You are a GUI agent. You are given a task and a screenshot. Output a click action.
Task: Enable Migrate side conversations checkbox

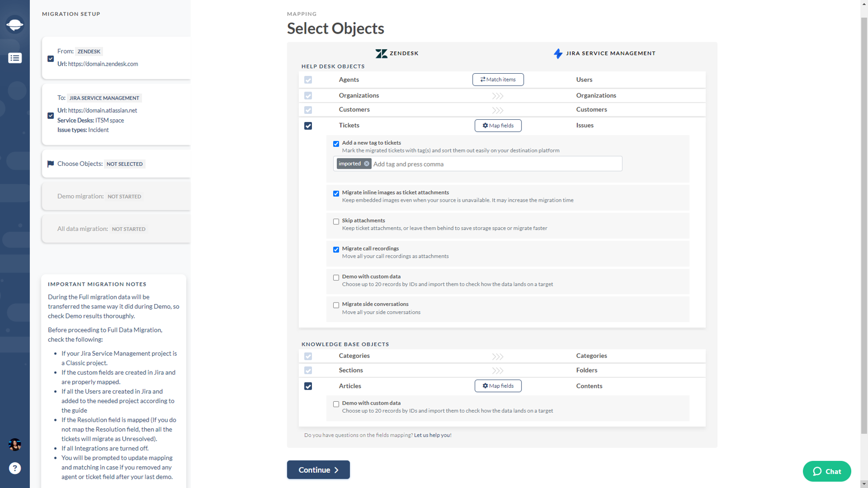336,305
